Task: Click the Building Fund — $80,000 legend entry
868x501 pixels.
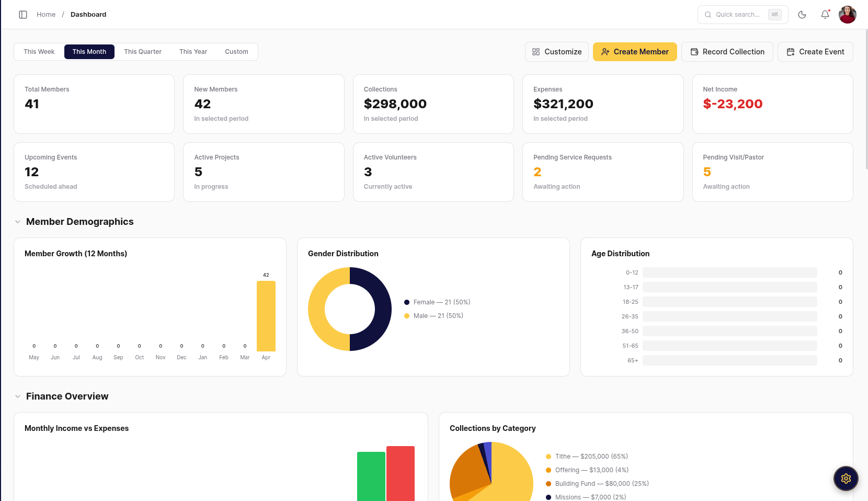Action: tap(597, 484)
